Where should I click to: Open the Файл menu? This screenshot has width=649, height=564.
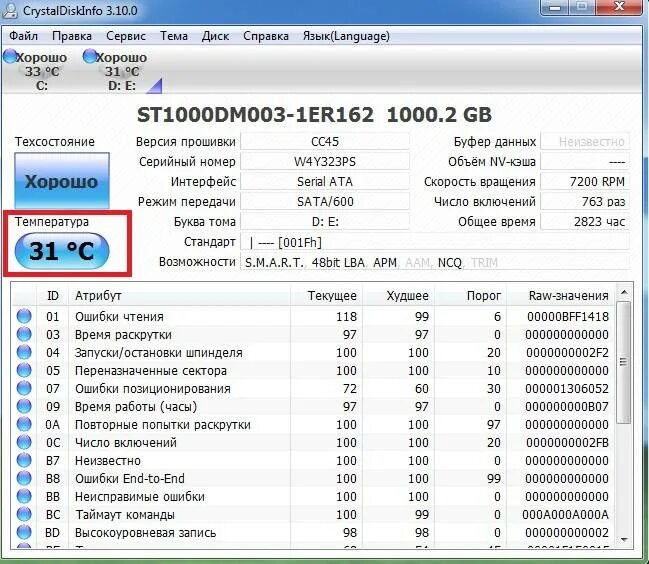coord(24,36)
